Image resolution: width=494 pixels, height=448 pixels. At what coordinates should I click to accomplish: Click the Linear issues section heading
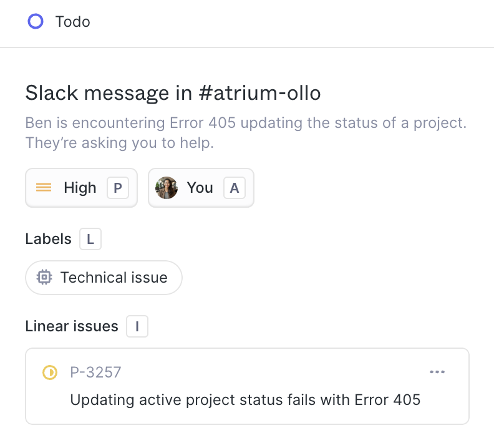tap(72, 326)
